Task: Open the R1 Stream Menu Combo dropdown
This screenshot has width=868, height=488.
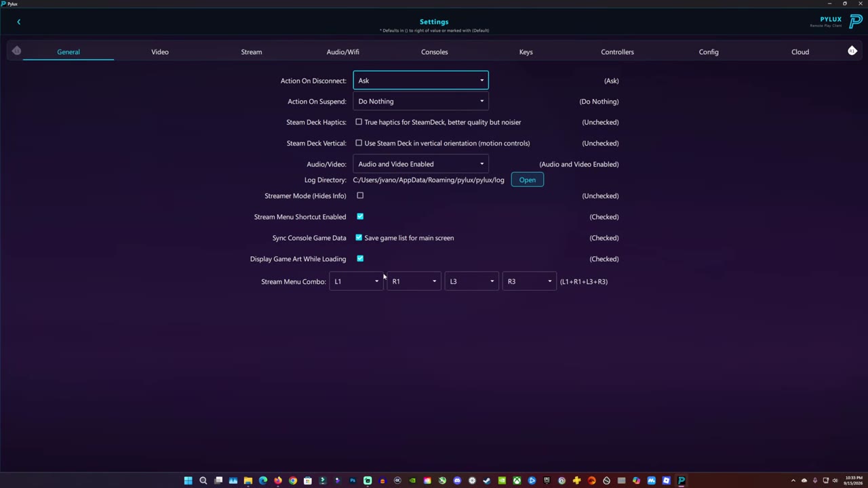Action: [414, 281]
